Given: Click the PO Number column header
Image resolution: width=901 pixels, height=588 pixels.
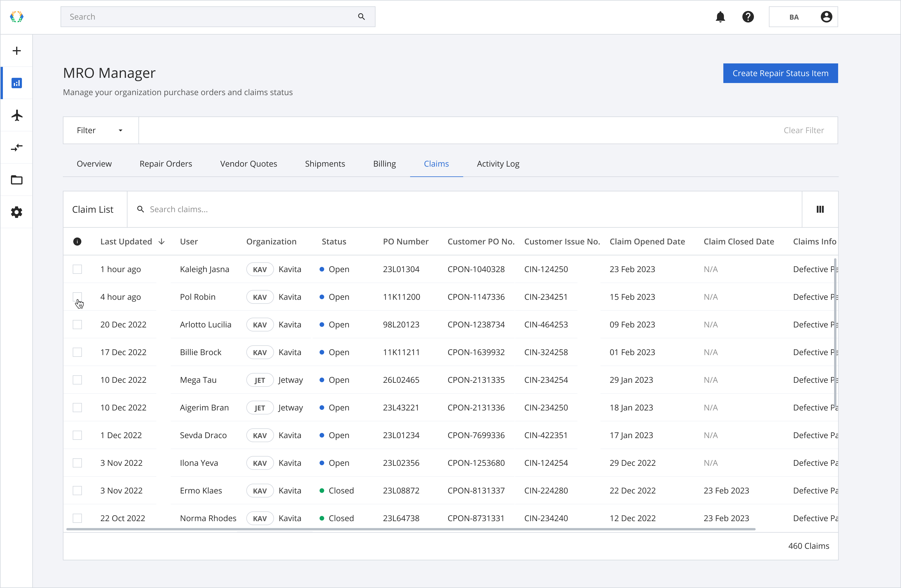Looking at the screenshot, I should tap(406, 242).
